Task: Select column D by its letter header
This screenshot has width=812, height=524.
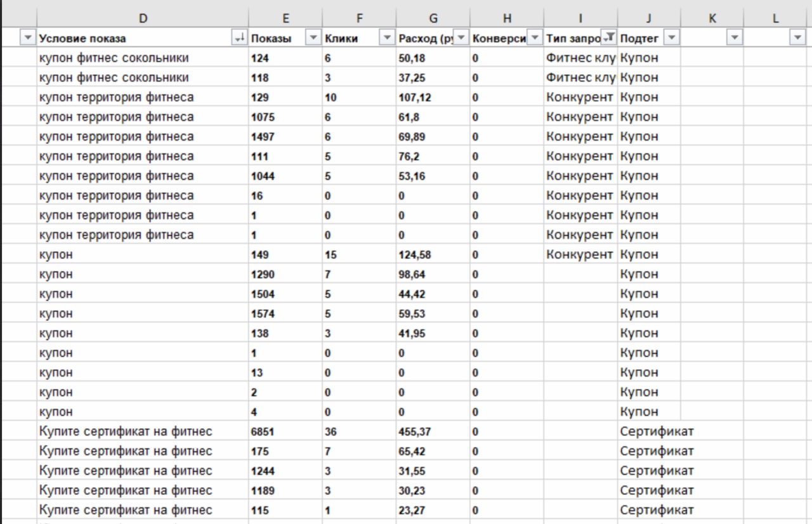Action: 143,18
